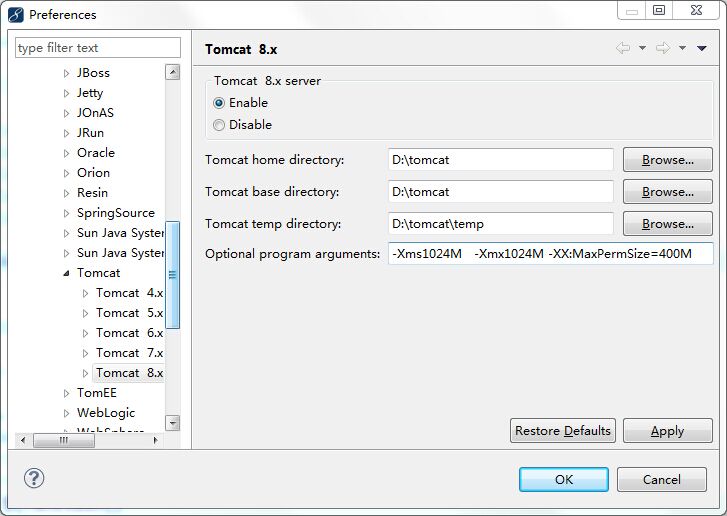Select the Enable radio button

(x=219, y=103)
